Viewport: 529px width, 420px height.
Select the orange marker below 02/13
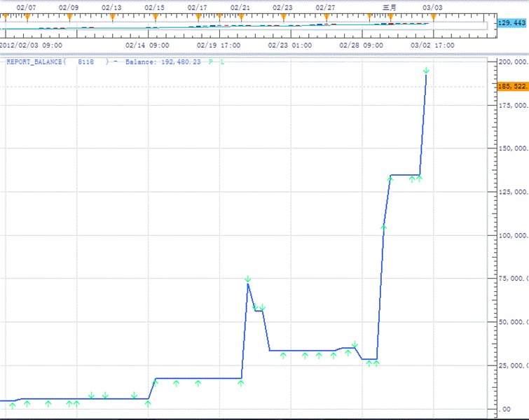(112, 16)
